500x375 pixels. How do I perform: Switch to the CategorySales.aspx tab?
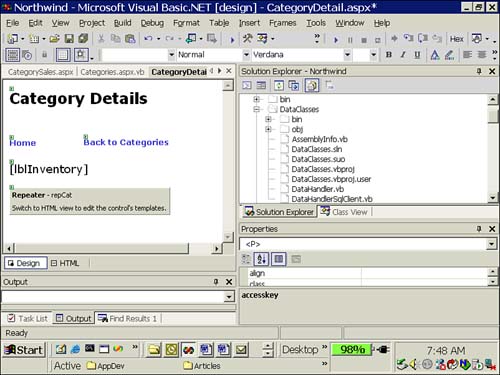[41, 72]
